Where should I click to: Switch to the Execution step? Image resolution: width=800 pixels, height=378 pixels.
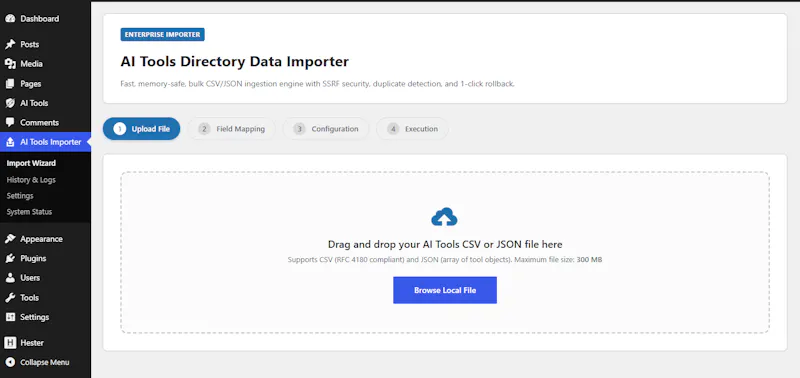pos(412,129)
